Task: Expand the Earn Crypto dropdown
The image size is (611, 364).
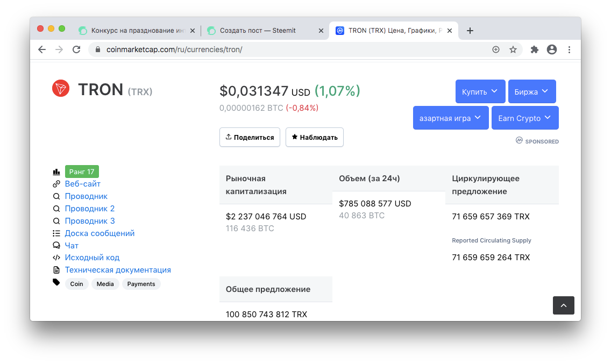Action: pos(525,118)
